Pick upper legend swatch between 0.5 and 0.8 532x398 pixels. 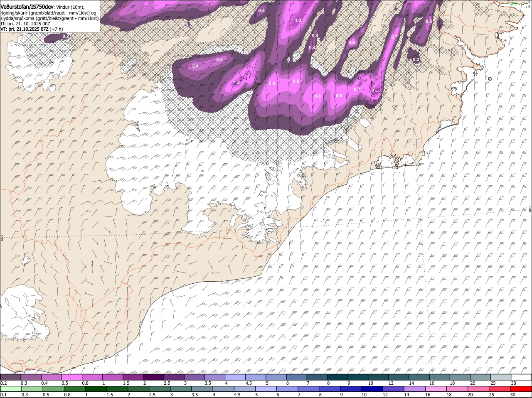pyautogui.click(x=72, y=377)
